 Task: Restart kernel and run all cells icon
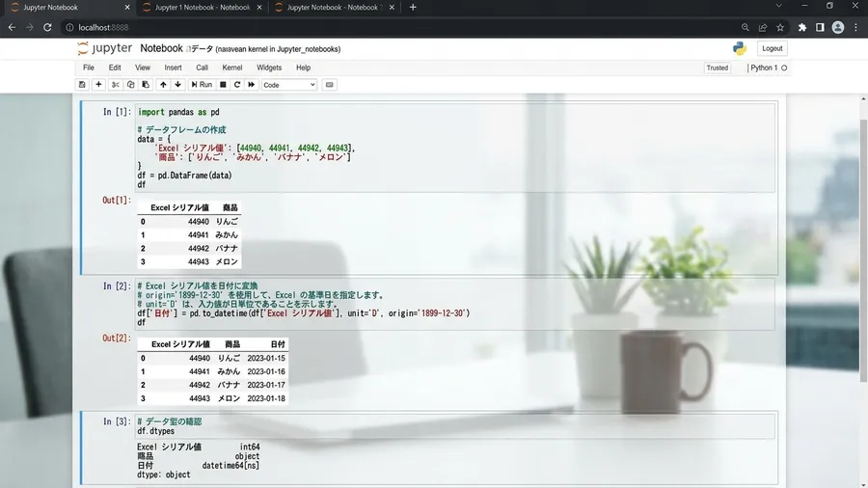252,85
